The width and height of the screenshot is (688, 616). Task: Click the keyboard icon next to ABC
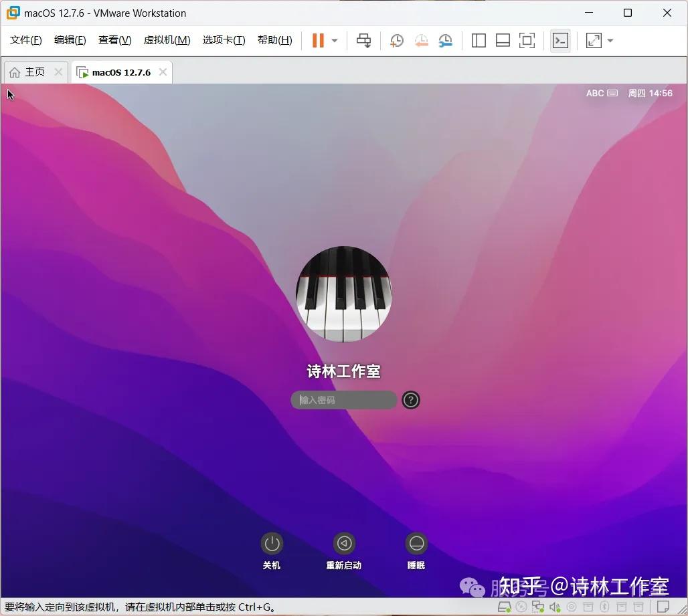[x=612, y=93]
